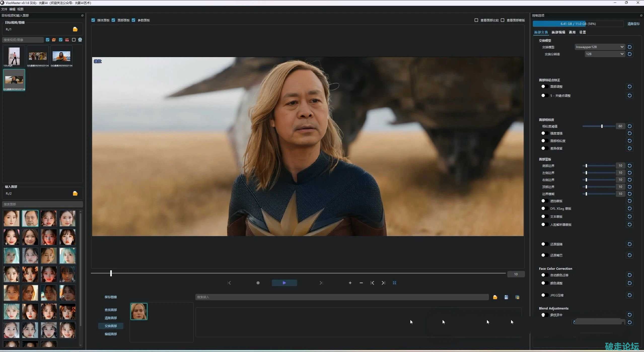Click the play button under the preview

coord(284,283)
